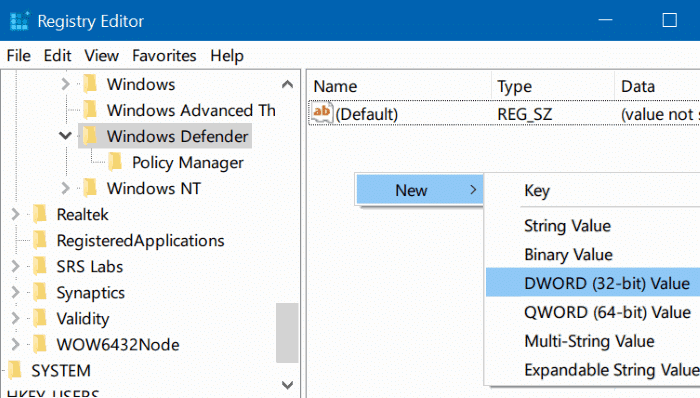Open the Favorites menu
Viewport: 700px width, 398px height.
164,56
